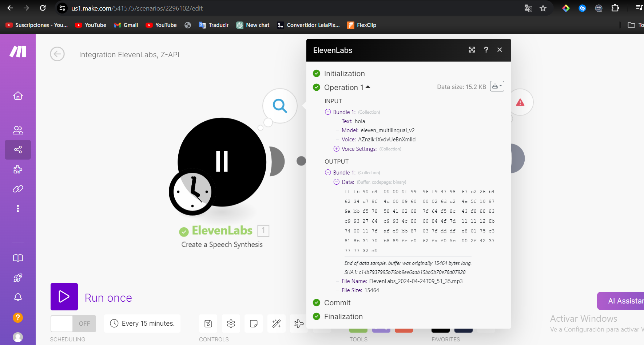Open the Suscripciones - YouTube bookmark
Viewport: 644px width, 345px height.
[x=37, y=25]
